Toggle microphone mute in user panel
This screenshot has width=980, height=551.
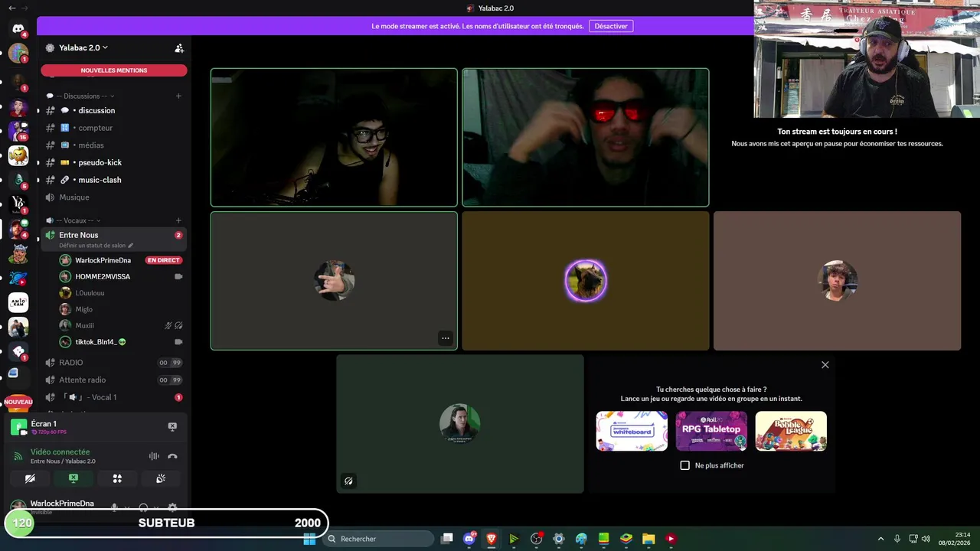(115, 507)
